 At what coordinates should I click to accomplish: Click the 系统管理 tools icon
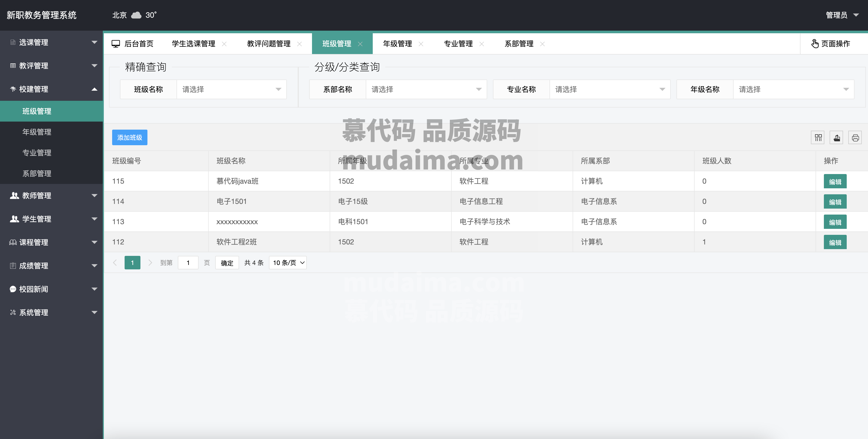click(13, 312)
